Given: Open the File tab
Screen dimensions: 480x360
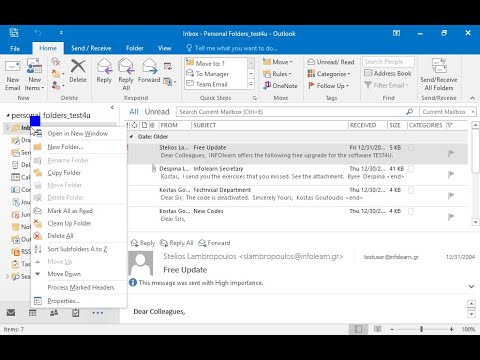Looking at the screenshot, I should (15, 48).
